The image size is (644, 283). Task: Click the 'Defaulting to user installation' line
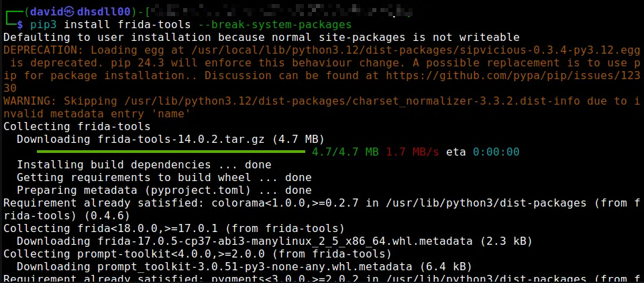262,38
